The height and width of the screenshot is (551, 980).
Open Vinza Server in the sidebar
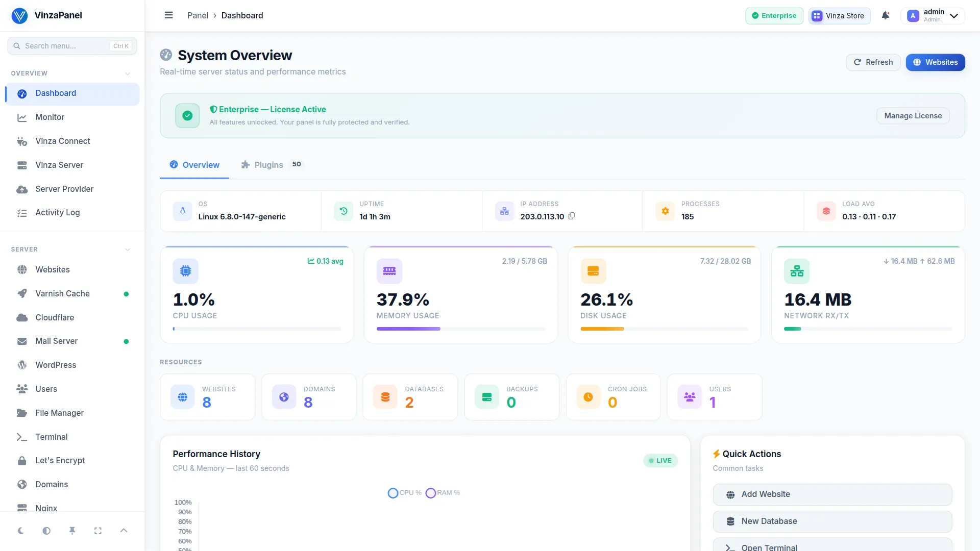(72, 165)
